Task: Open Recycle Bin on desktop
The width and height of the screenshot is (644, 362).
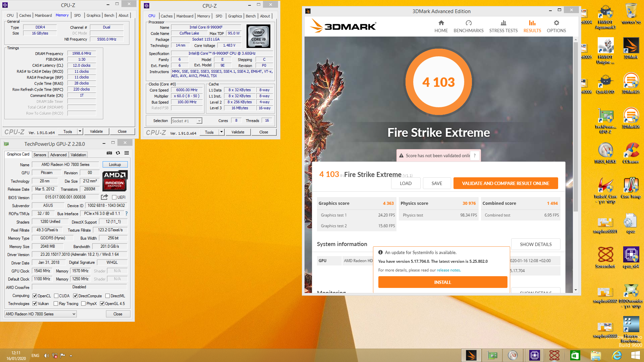Action: click(x=631, y=14)
